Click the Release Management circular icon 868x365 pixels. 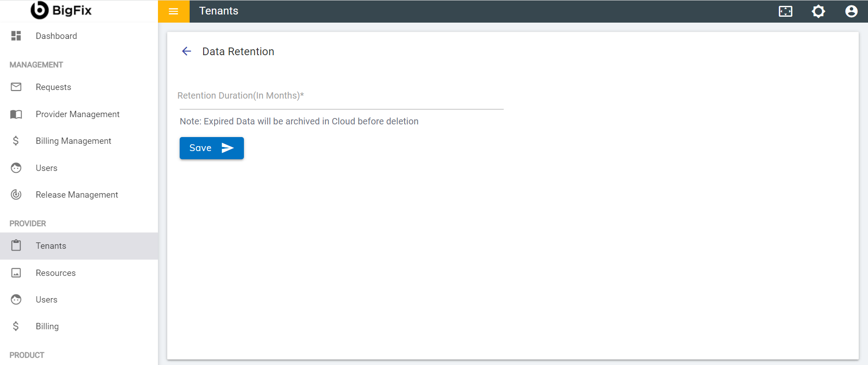pos(16,194)
